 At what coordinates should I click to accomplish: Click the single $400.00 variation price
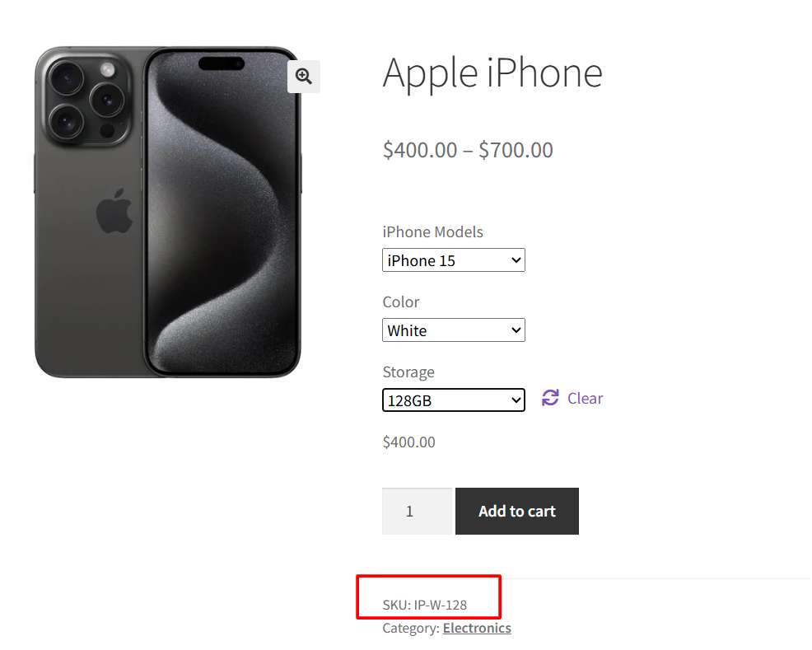[409, 442]
